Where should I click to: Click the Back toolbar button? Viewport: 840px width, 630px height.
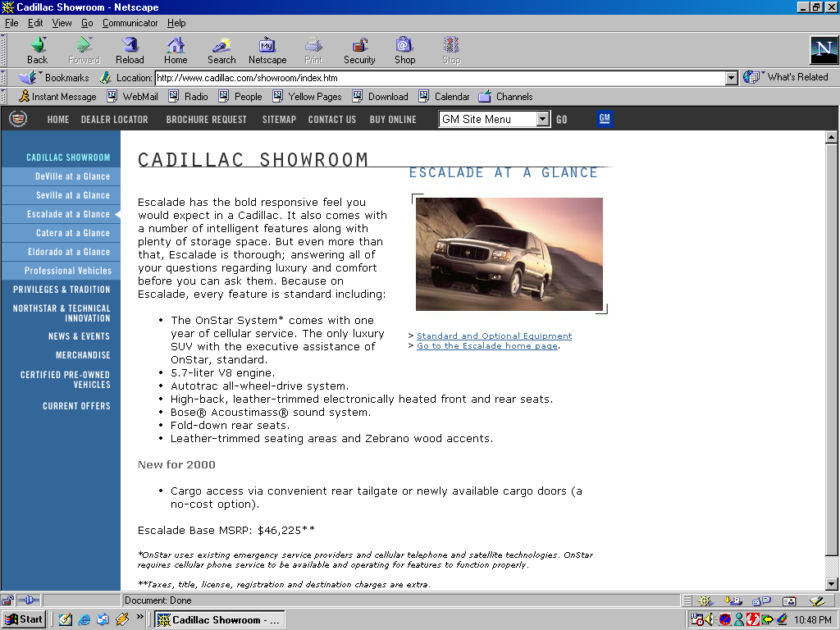pyautogui.click(x=38, y=50)
